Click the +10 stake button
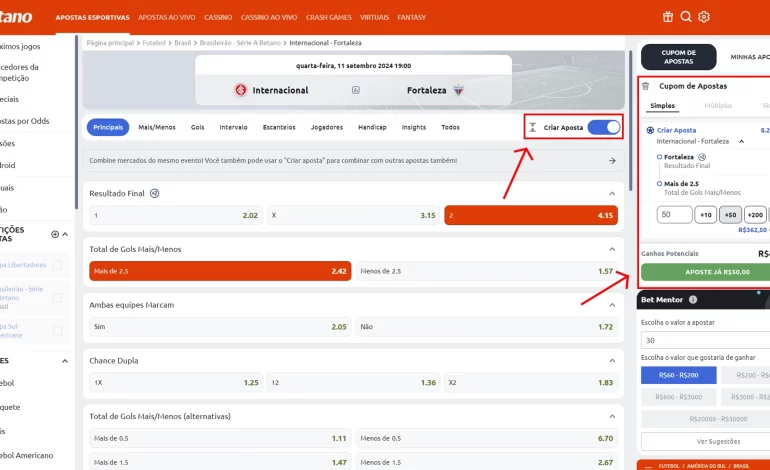The height and width of the screenshot is (470, 770). coord(706,215)
